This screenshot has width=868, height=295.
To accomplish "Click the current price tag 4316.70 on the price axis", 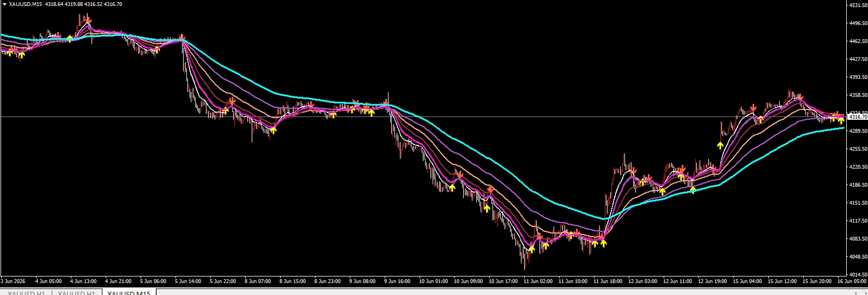I will coord(858,117).
